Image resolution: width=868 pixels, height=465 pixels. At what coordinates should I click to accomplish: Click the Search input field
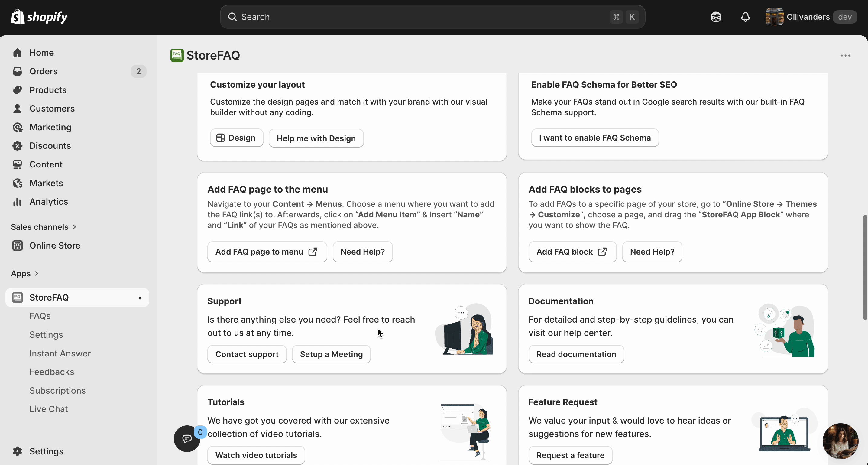pyautogui.click(x=433, y=17)
